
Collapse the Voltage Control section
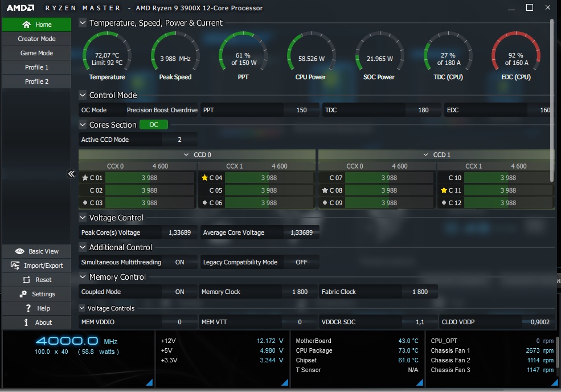click(82, 218)
